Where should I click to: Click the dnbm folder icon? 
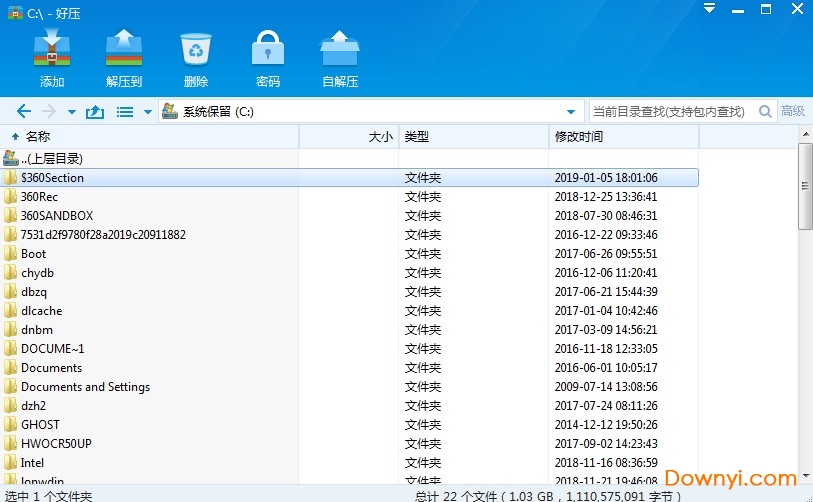10,330
